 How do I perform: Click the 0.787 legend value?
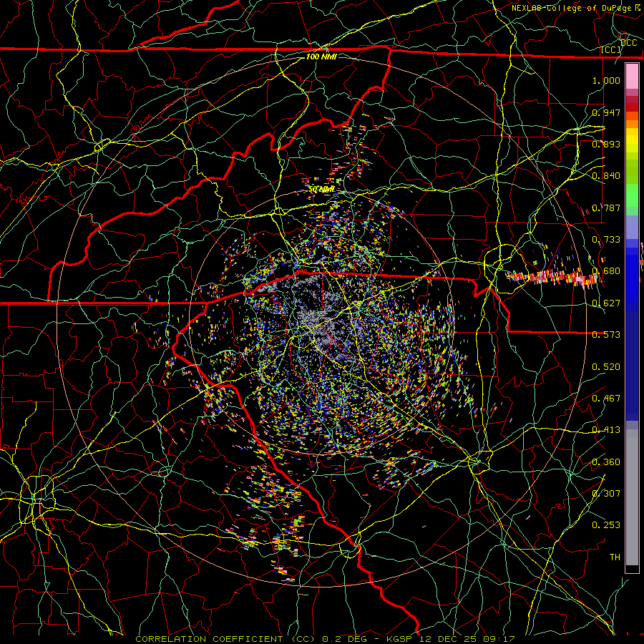(x=606, y=208)
